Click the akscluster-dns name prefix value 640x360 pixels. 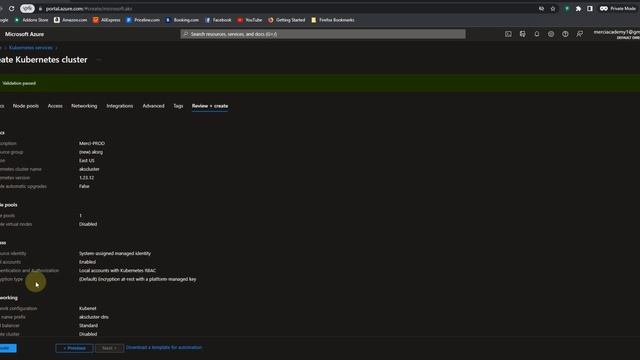(x=94, y=317)
